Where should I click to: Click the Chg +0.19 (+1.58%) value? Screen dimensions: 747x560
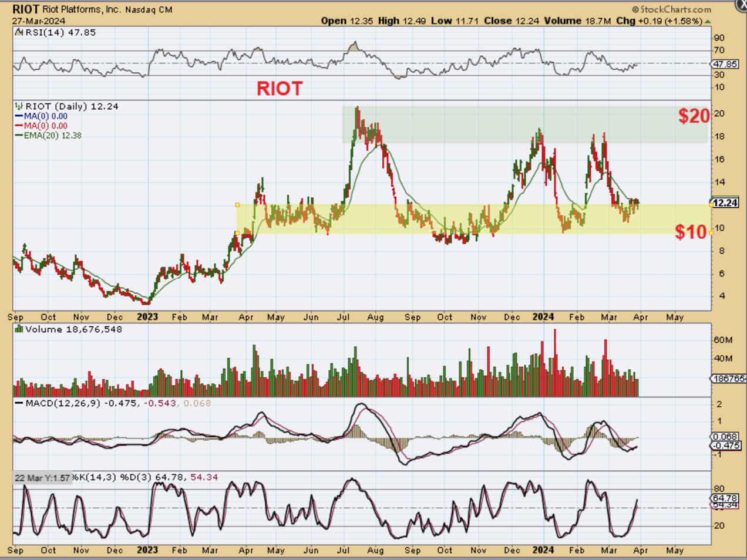tap(659, 21)
